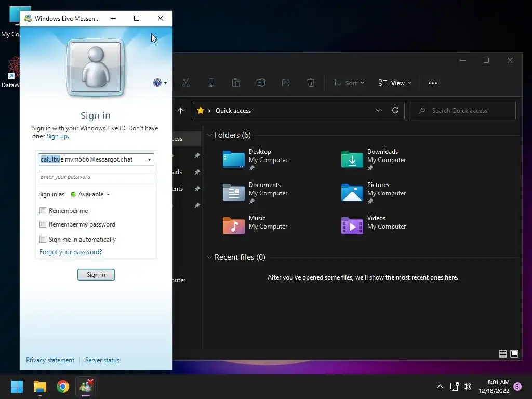Screen dimensions: 532x399
Task: Expand the help menu arrow
Action: pyautogui.click(x=165, y=83)
